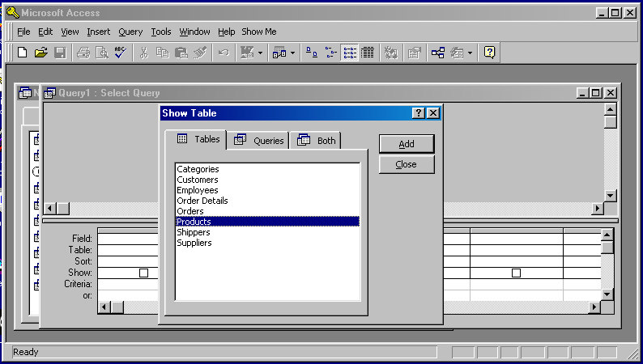
Task: Click the upper query pane's scroll-down arrow
Action: tap(610, 196)
